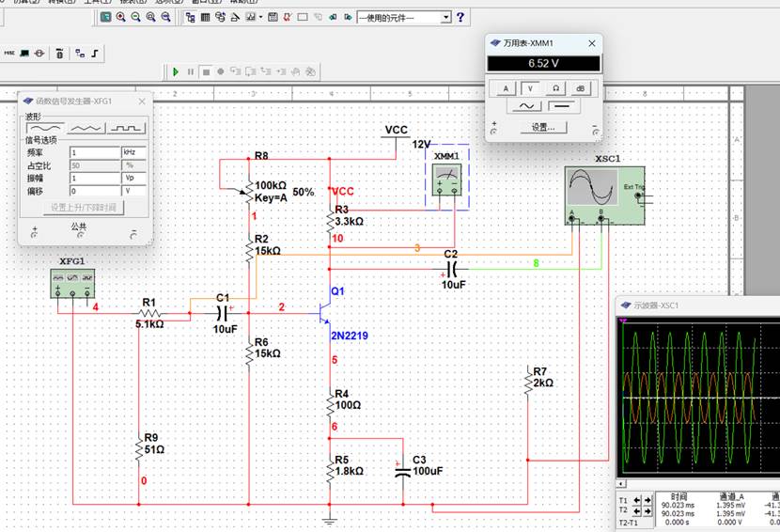
Task: Stop the simulation
Action: click(206, 71)
